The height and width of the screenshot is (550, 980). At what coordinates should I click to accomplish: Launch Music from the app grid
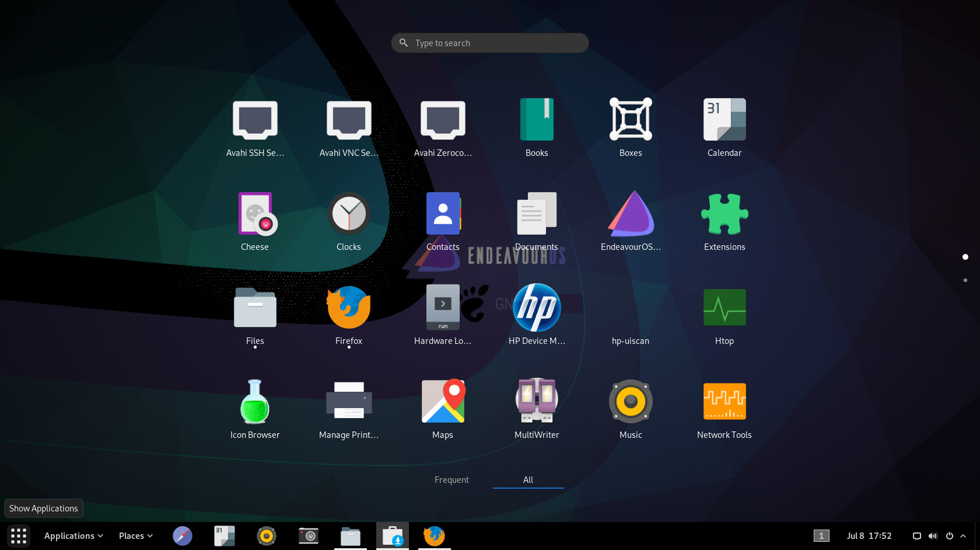coord(631,409)
